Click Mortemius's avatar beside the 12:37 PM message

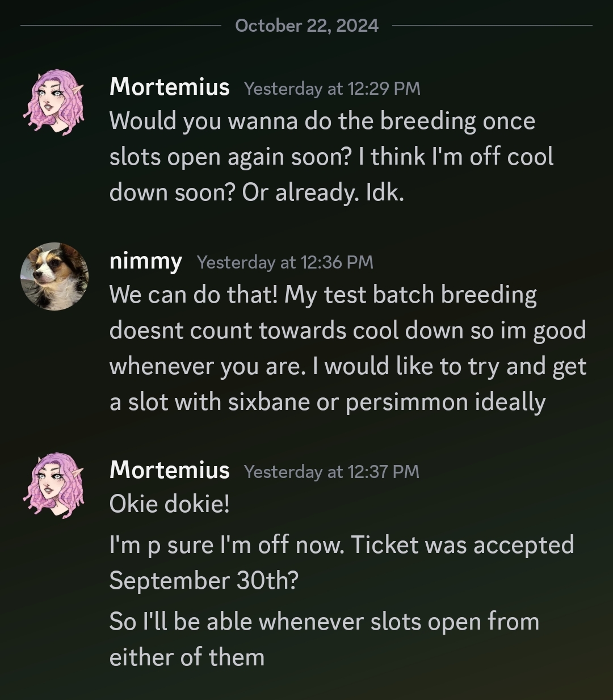tap(54, 485)
